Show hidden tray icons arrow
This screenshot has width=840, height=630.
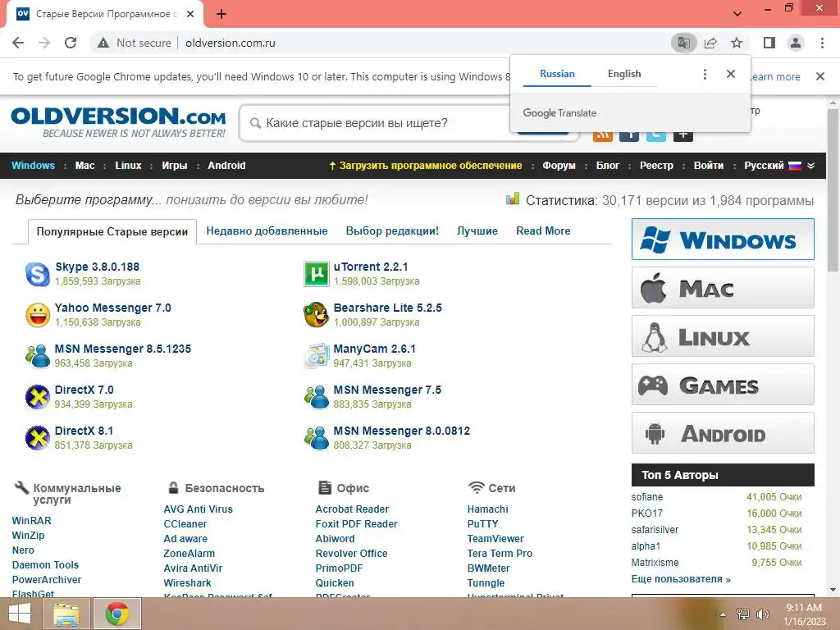click(x=723, y=614)
